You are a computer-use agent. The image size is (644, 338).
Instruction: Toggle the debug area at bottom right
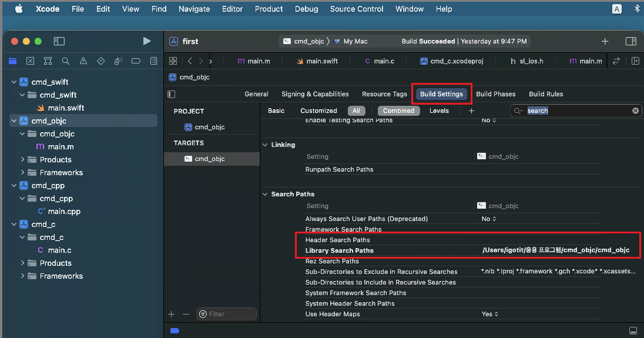tap(633, 330)
